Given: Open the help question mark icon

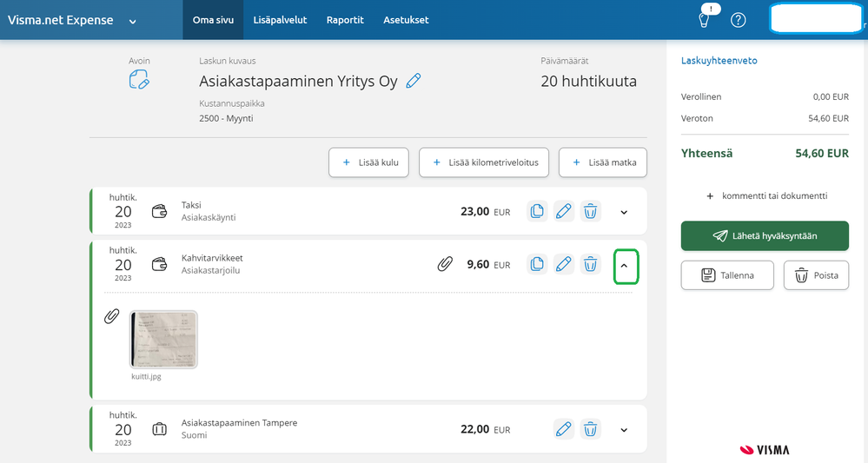Looking at the screenshot, I should pos(739,20).
